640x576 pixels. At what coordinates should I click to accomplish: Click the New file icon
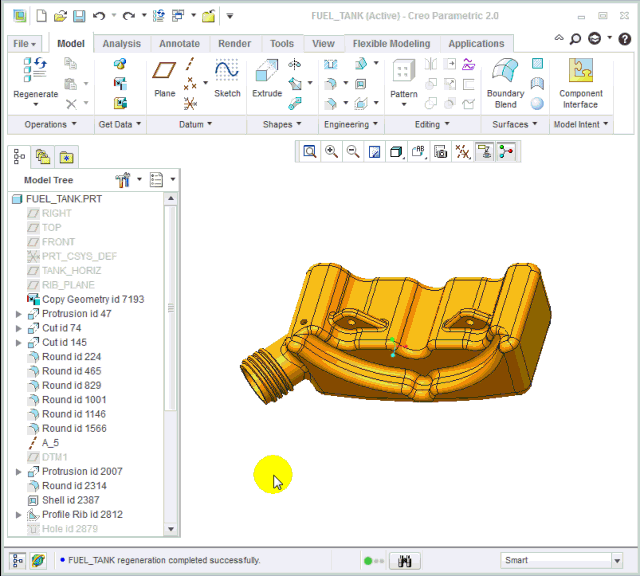click(x=41, y=16)
